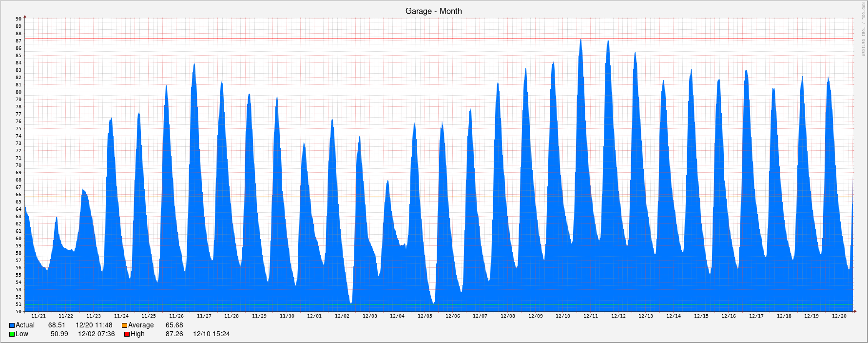Click the 70 value on the y-axis

click(x=19, y=165)
